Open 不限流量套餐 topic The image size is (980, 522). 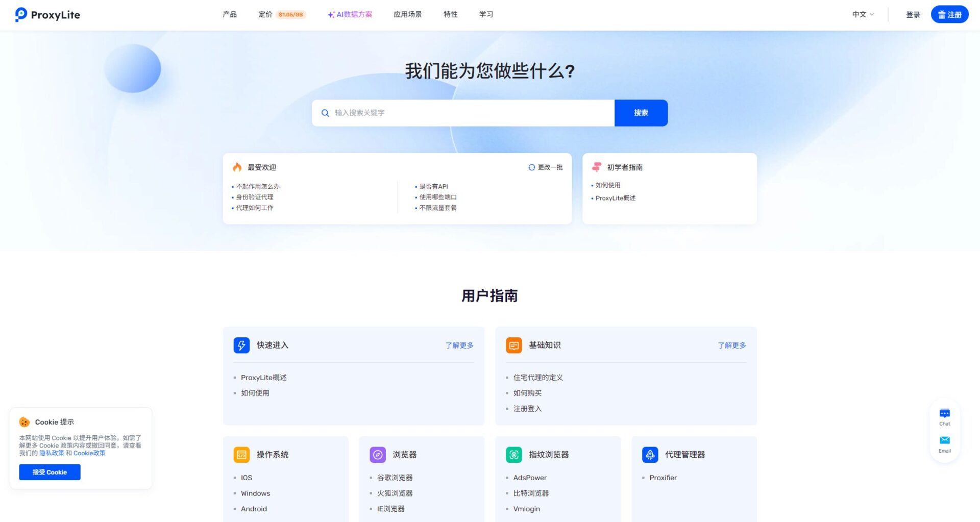(x=438, y=208)
